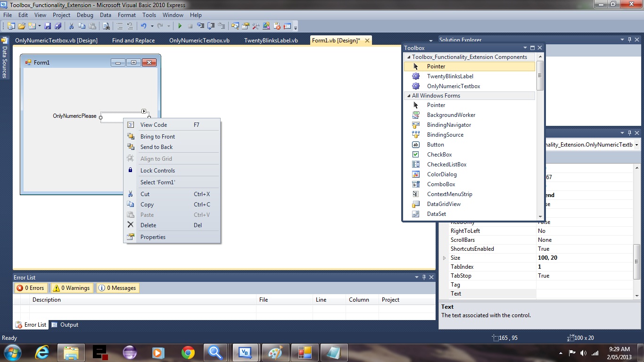
Task: Switch to the TwentyBlinksLabel.vb tab
Action: [271, 40]
